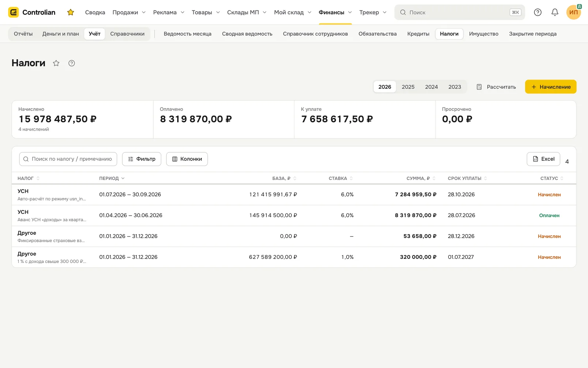This screenshot has height=368, width=588.
Task: Open help icon next to Налоги title
Action: coord(72,63)
